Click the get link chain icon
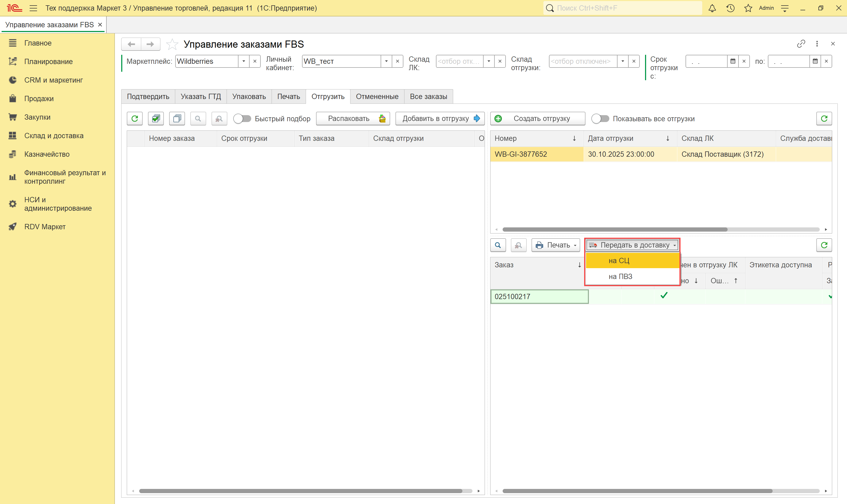The height and width of the screenshot is (504, 847). click(801, 44)
